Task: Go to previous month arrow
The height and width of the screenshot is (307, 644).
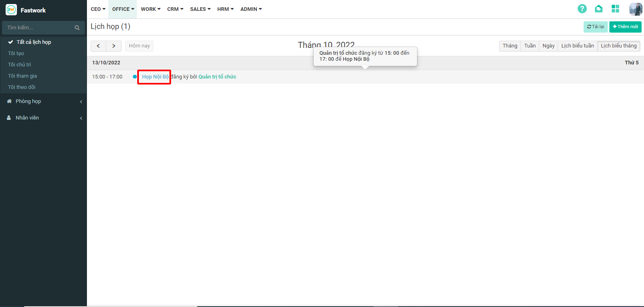Action: pos(98,46)
